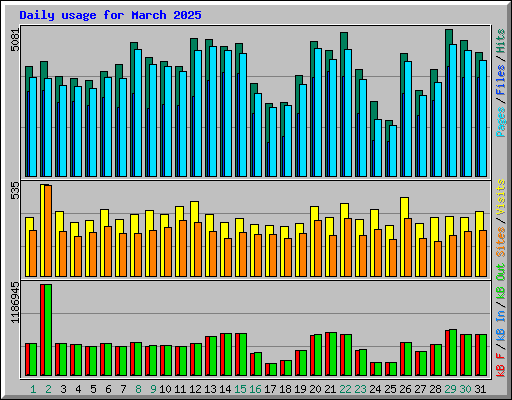Click day 3 on the x-axis

(63, 389)
